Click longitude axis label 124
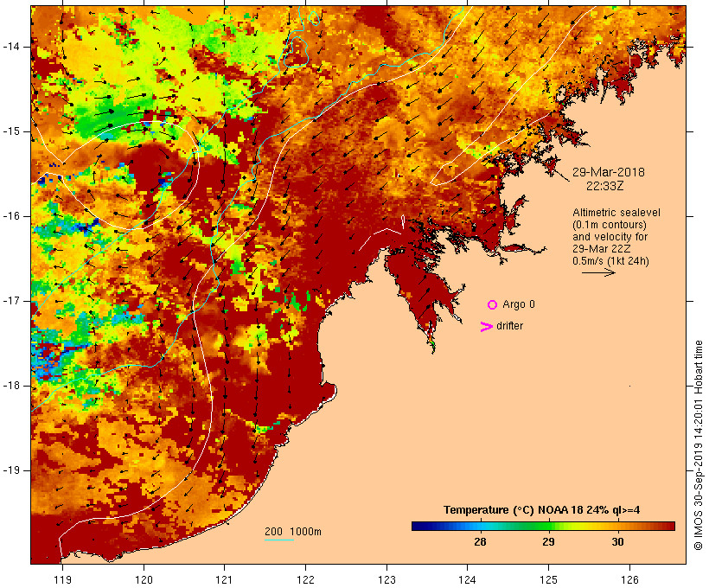 [x=468, y=579]
